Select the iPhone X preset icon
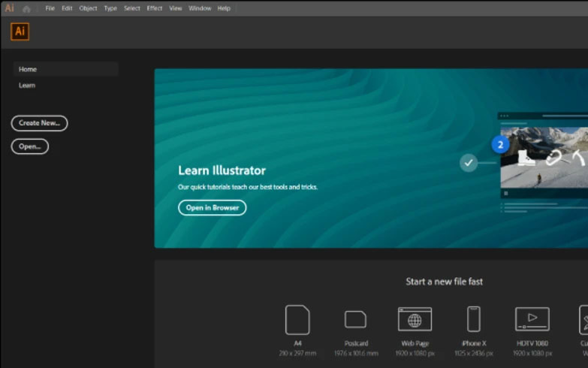Viewport: 588px width, 368px height. [x=474, y=319]
